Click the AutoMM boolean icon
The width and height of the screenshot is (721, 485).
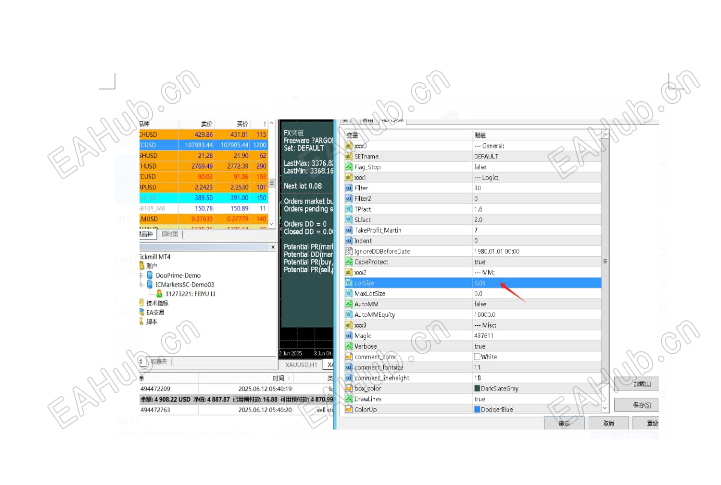[349, 304]
